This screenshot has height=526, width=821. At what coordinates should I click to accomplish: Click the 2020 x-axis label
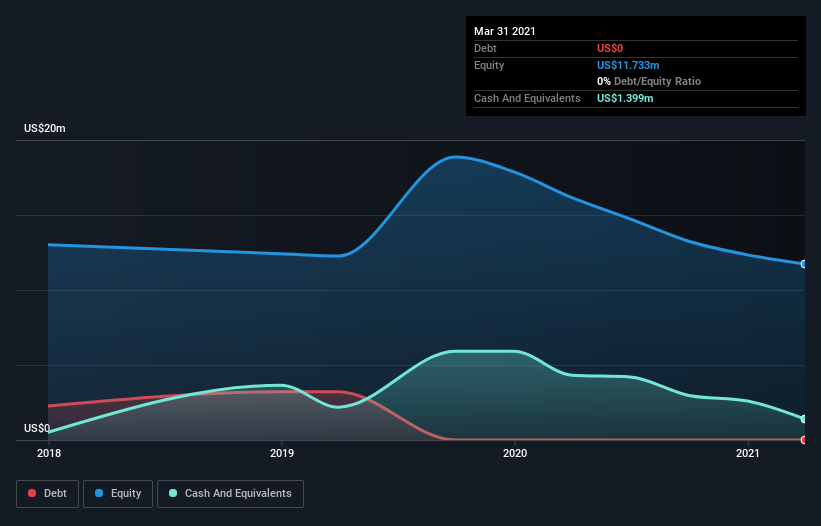tap(515, 453)
